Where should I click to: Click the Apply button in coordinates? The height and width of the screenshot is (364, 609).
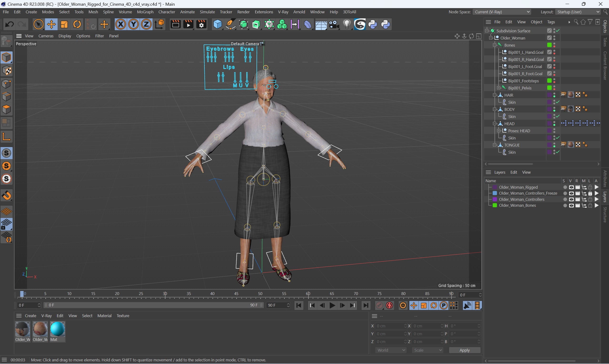464,350
